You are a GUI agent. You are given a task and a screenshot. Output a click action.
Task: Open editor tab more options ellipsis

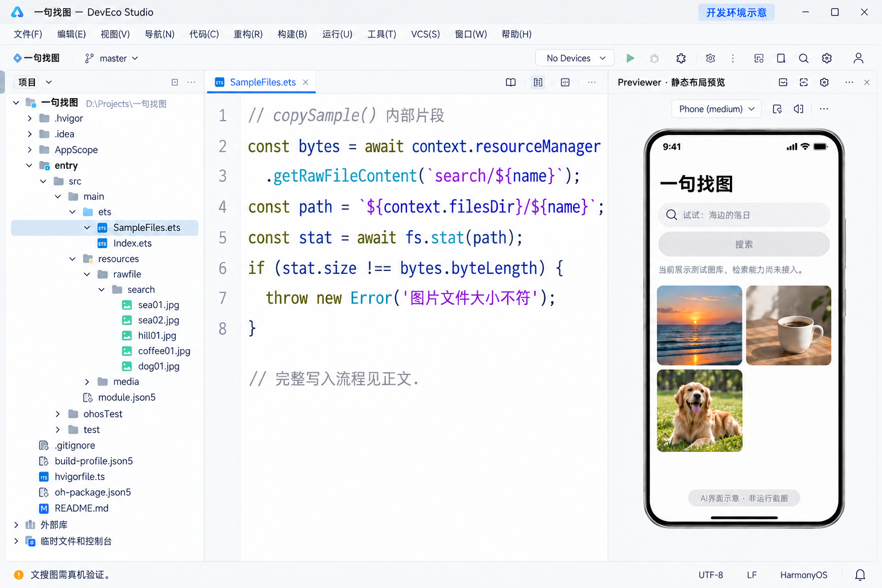pyautogui.click(x=591, y=82)
